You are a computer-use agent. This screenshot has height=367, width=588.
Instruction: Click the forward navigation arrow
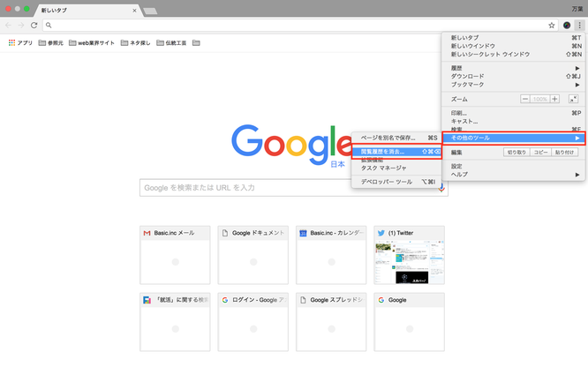(x=21, y=25)
